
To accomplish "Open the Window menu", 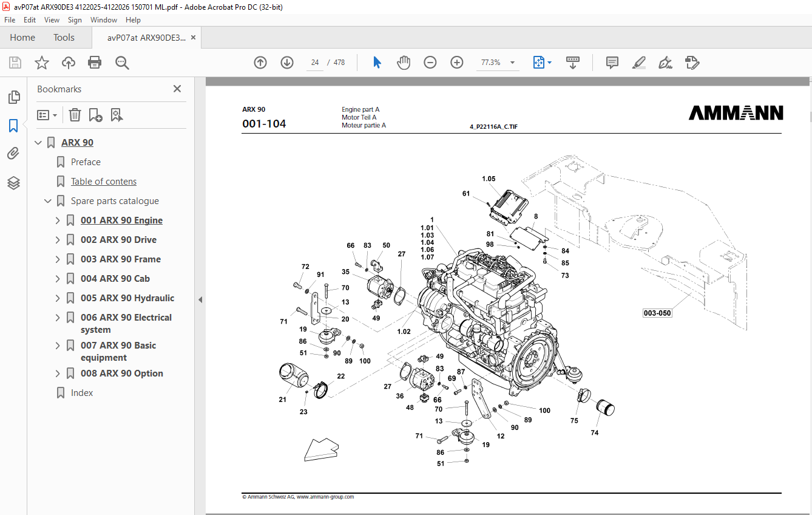I will [104, 20].
